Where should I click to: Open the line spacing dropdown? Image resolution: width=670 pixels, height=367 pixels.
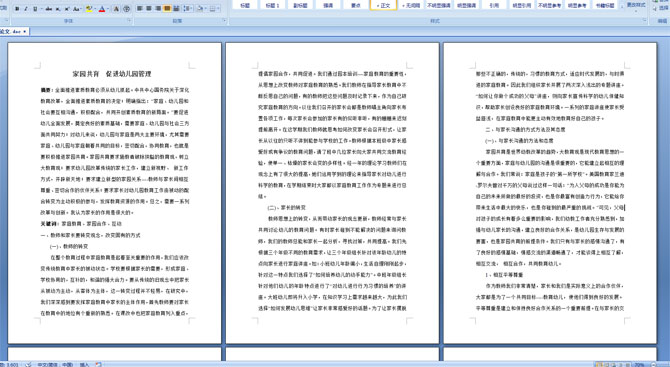[188, 8]
